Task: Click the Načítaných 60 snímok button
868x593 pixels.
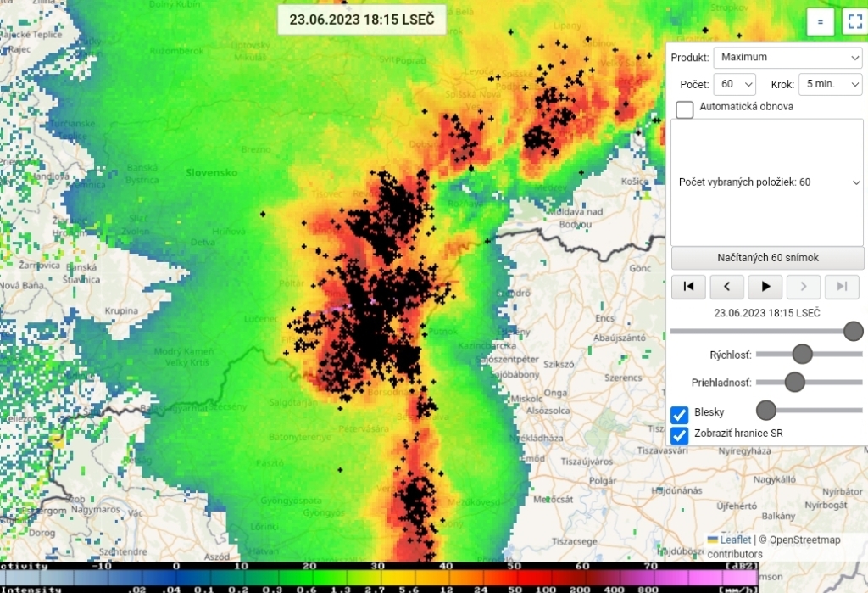Action: (x=767, y=258)
